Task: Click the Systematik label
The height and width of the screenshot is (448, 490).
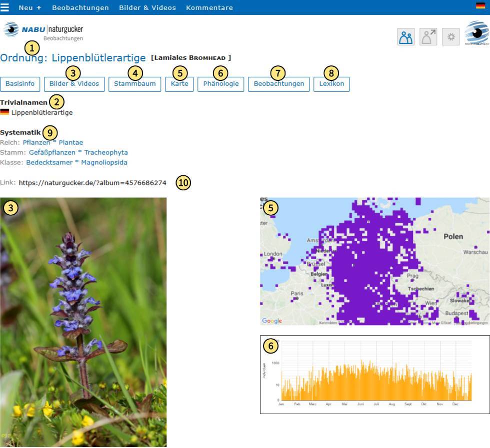Action: [20, 132]
